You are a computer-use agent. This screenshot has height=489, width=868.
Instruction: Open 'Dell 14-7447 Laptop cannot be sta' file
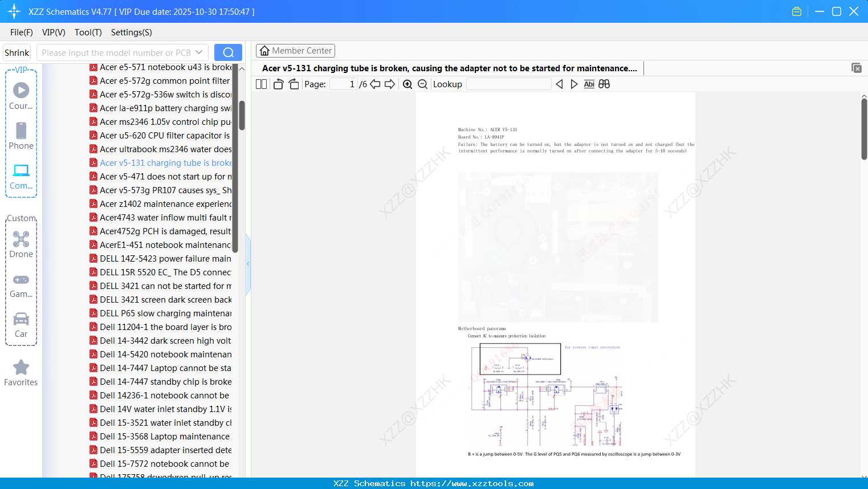161,368
